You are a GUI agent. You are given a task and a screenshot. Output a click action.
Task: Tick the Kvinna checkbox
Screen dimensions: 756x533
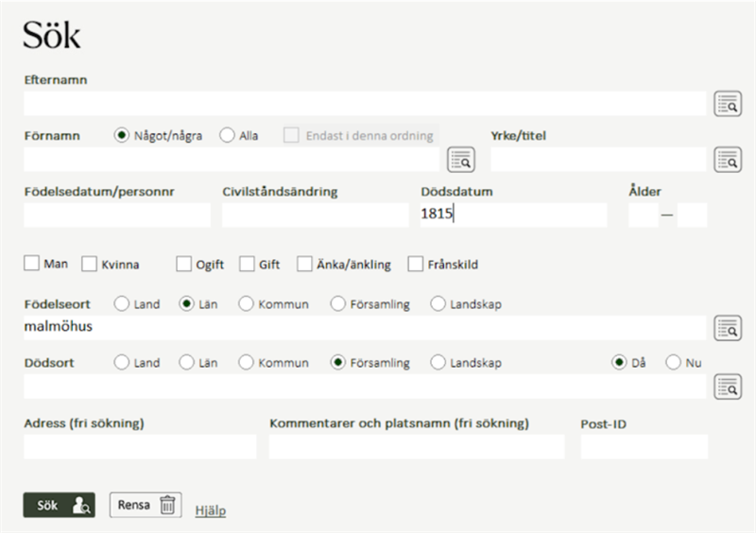coord(90,265)
